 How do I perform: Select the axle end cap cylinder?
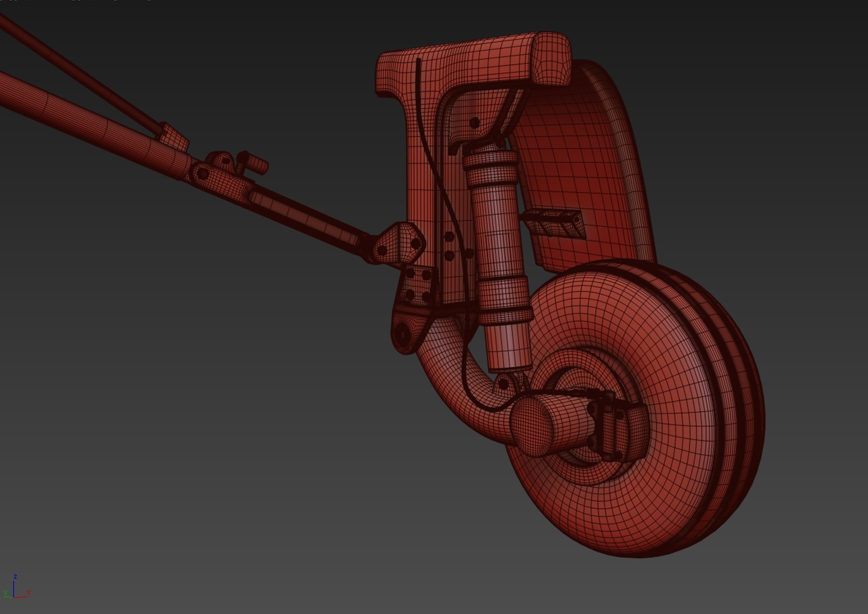coord(533,426)
